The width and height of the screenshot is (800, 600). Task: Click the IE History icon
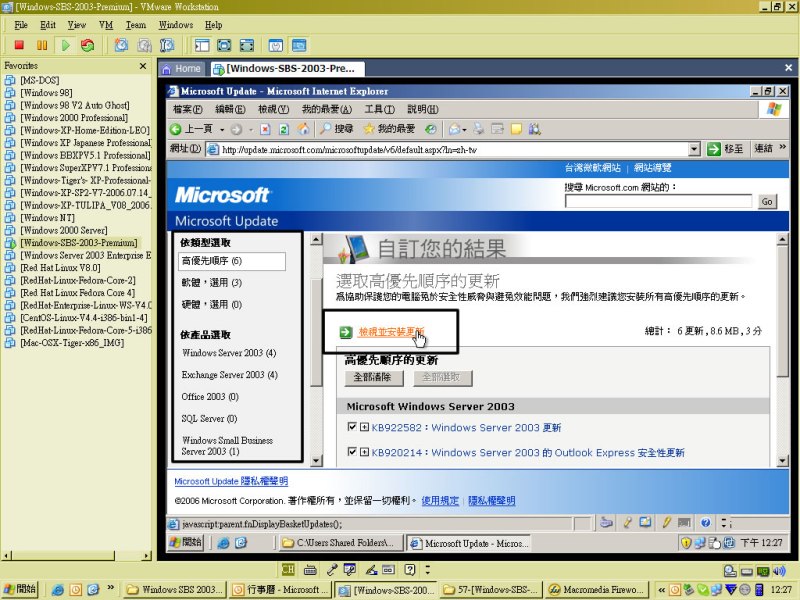431,129
